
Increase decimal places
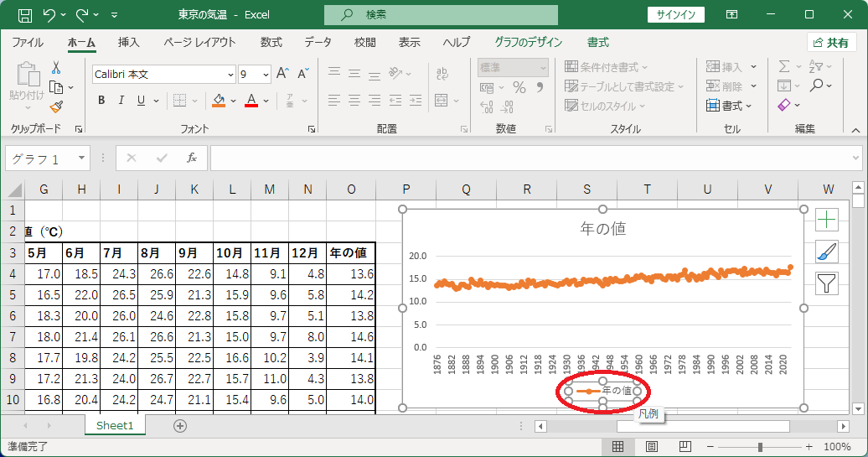click(x=487, y=106)
